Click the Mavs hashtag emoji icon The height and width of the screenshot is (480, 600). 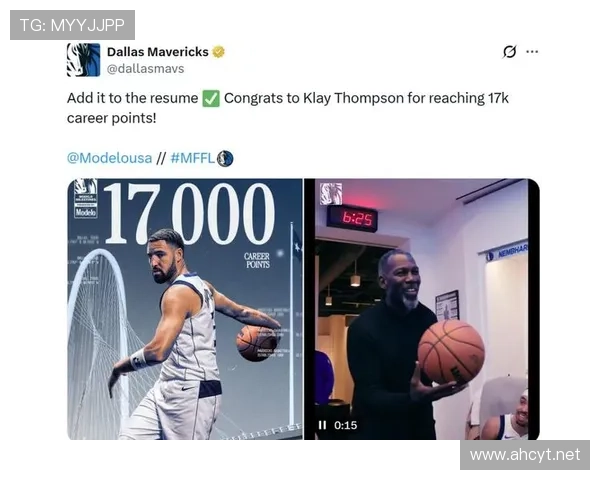(x=225, y=158)
